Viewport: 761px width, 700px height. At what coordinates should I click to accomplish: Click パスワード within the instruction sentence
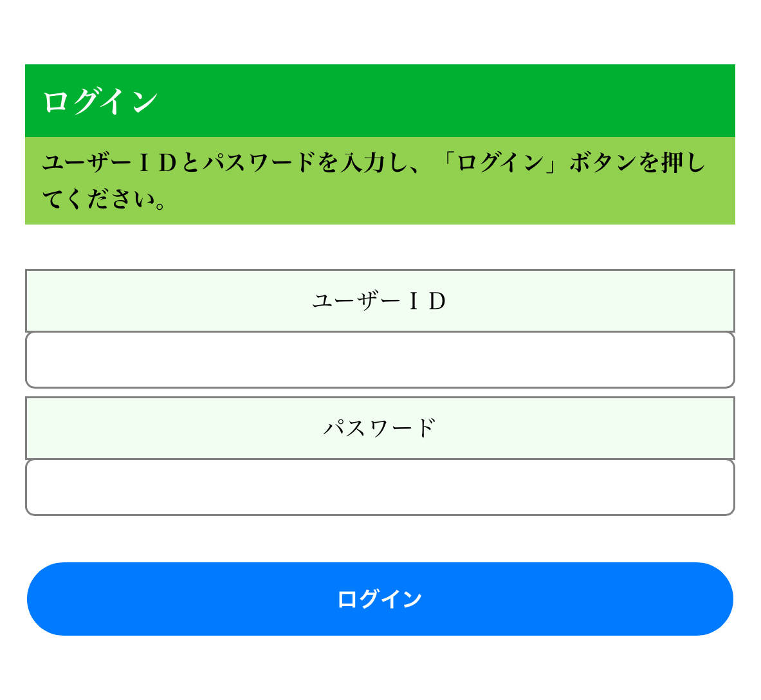tap(259, 162)
